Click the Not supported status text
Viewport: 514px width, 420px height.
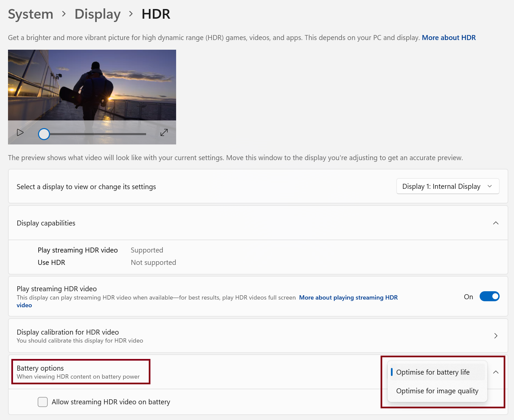pos(153,263)
